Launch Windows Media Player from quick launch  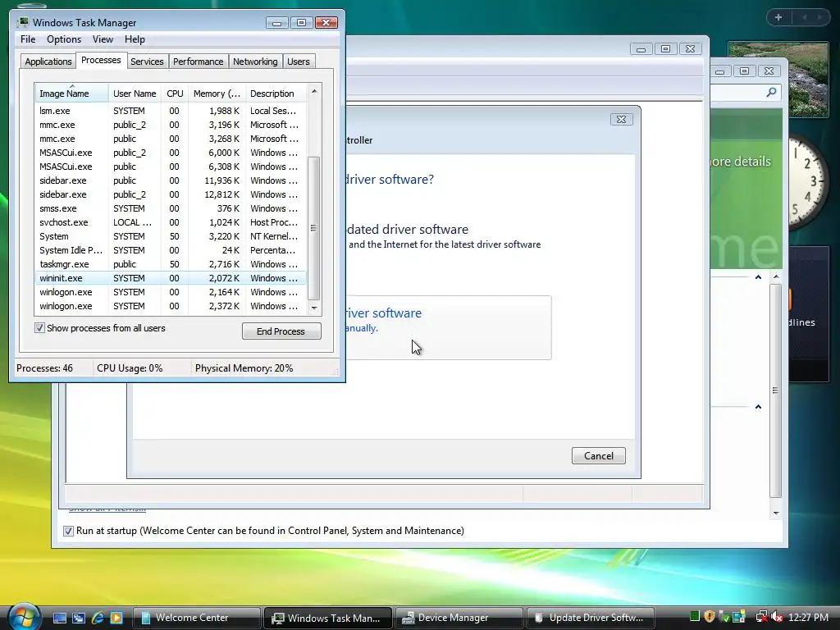tap(116, 618)
